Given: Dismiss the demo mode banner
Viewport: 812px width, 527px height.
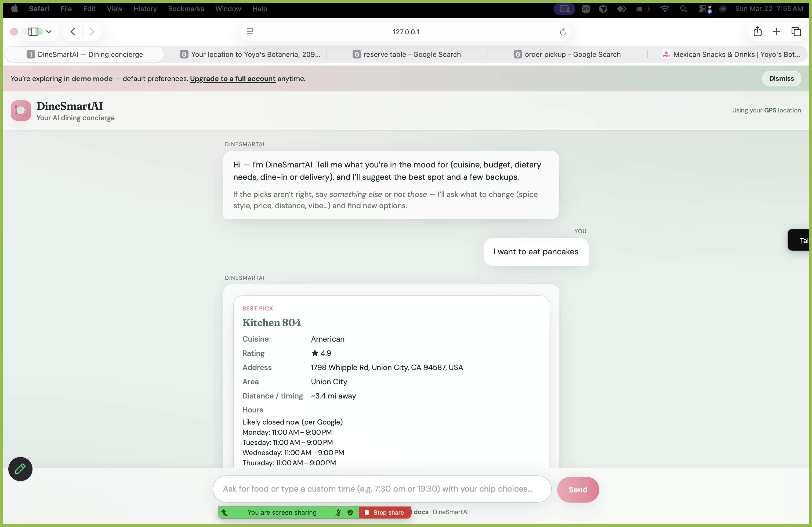Looking at the screenshot, I should pyautogui.click(x=781, y=78).
